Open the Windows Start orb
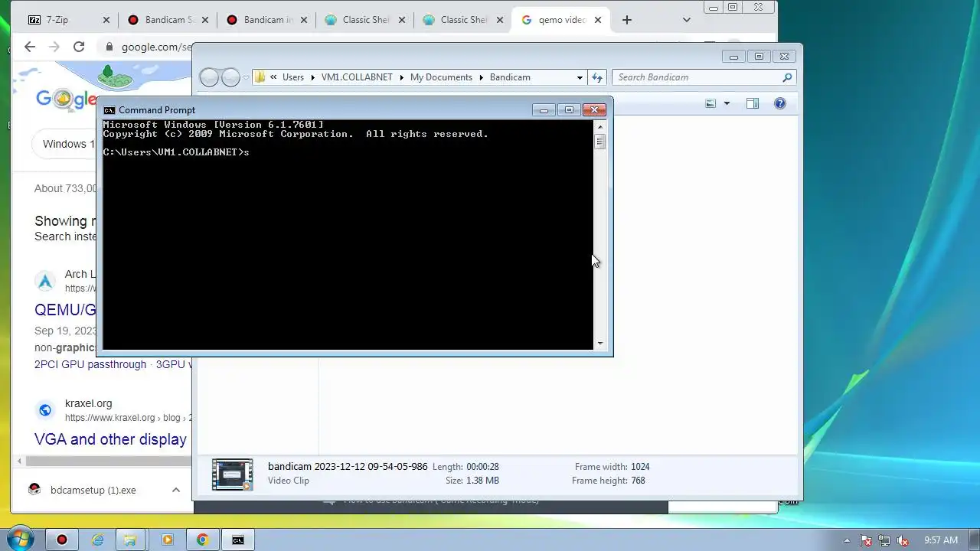This screenshot has height=551, width=980. coord(21,539)
